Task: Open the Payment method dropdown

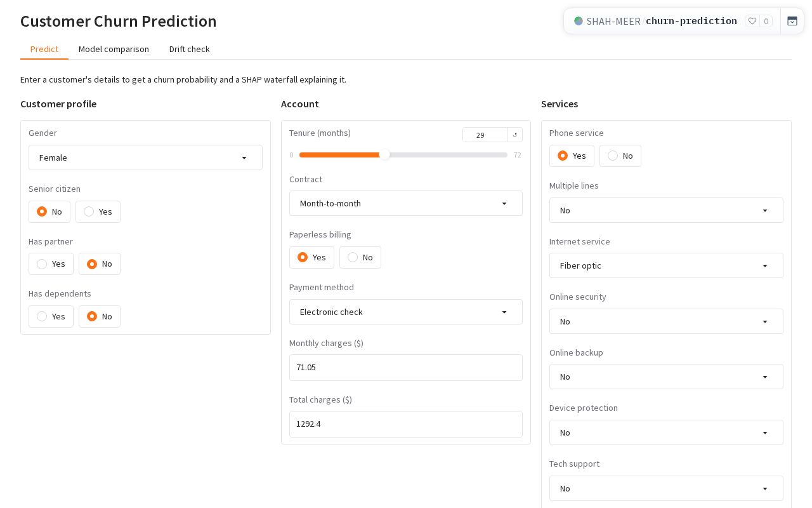Action: (x=406, y=312)
